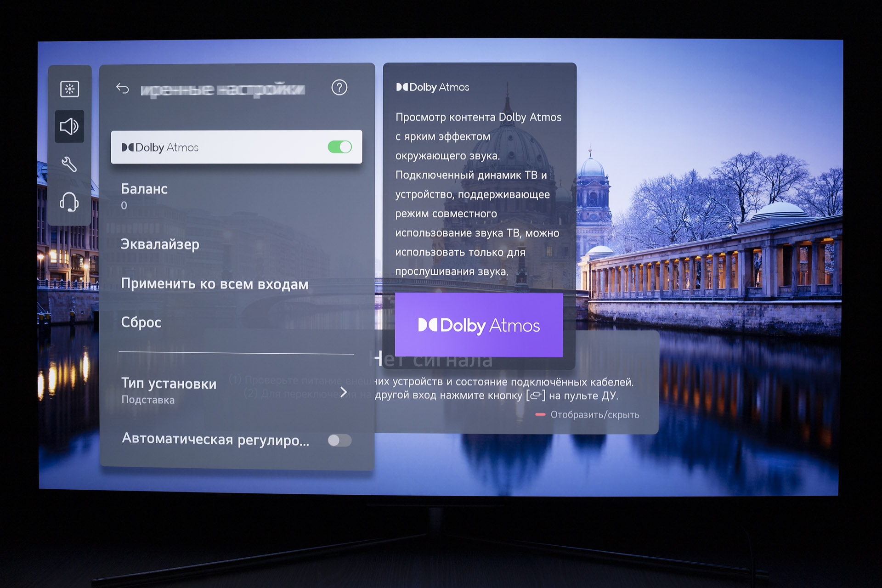Open General settings wrench icon
882x588 pixels.
tap(69, 164)
